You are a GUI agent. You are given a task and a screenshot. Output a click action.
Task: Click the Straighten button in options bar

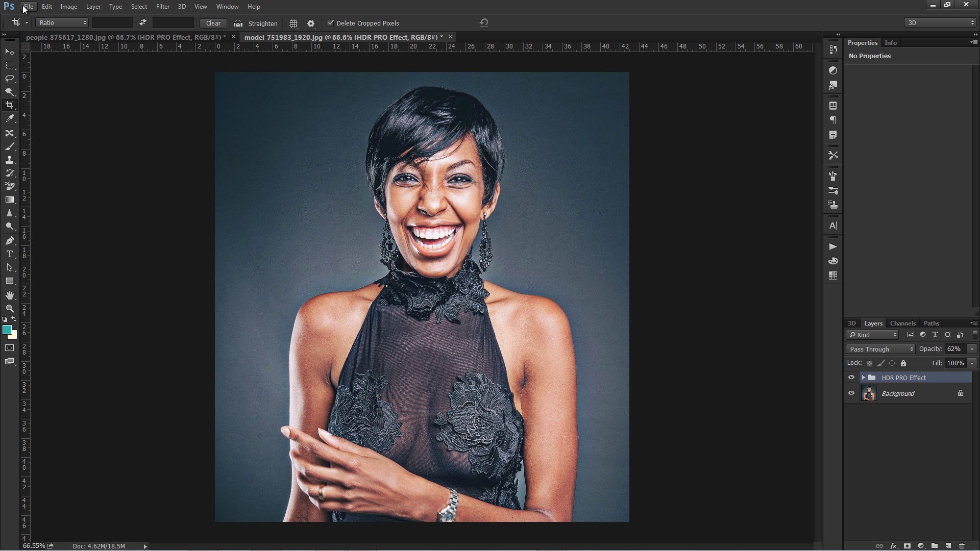[x=262, y=22]
